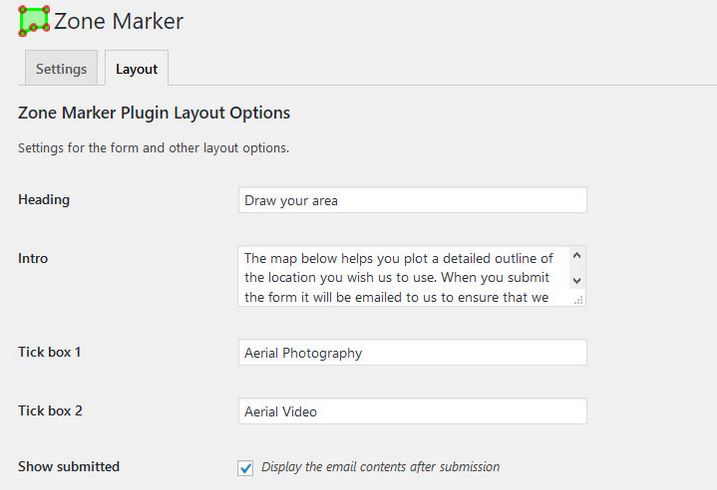Switch to the Settings tab
Image resolution: width=717 pixels, height=490 pixels.
61,69
